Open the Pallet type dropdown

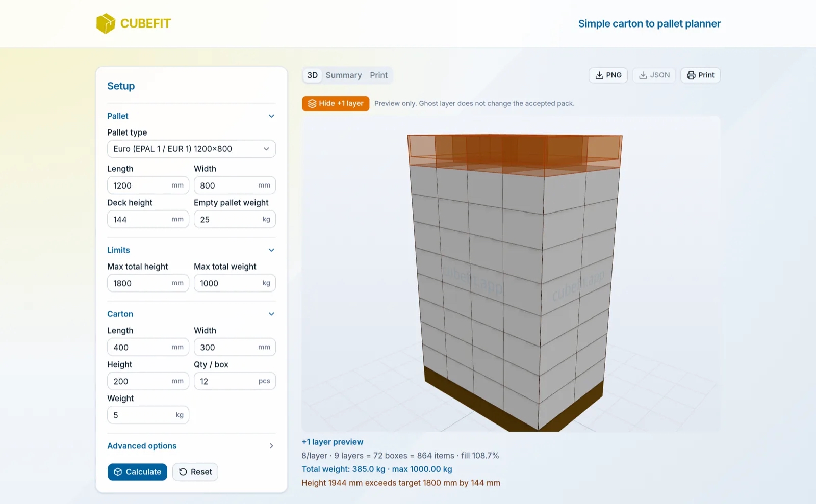click(x=191, y=149)
